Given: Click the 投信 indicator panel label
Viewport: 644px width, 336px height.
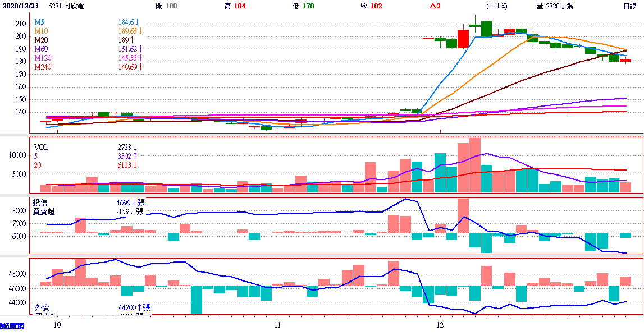Looking at the screenshot, I should click(x=40, y=202).
